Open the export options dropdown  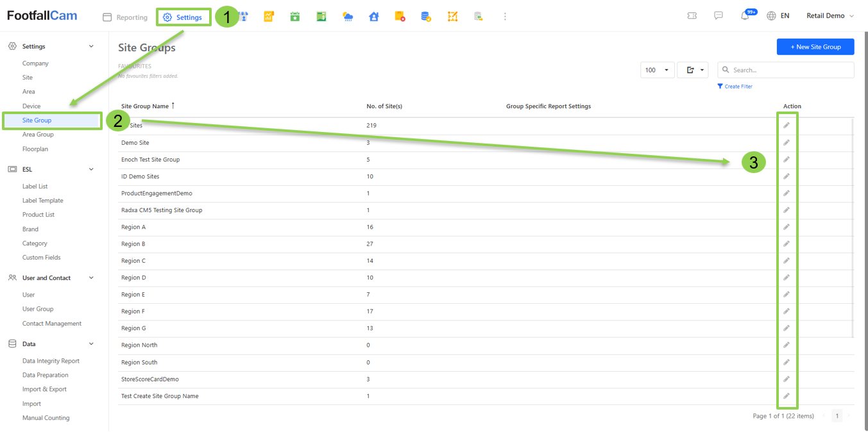692,70
